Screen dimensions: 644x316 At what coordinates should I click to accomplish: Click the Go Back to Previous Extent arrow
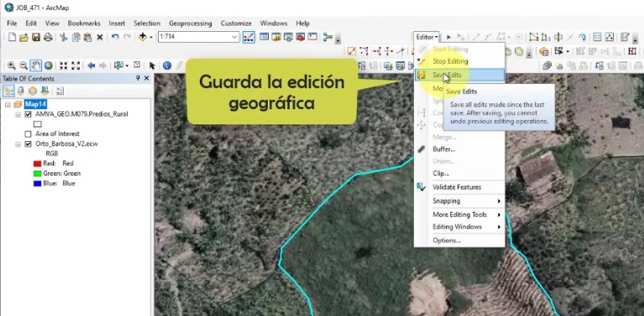click(92, 66)
